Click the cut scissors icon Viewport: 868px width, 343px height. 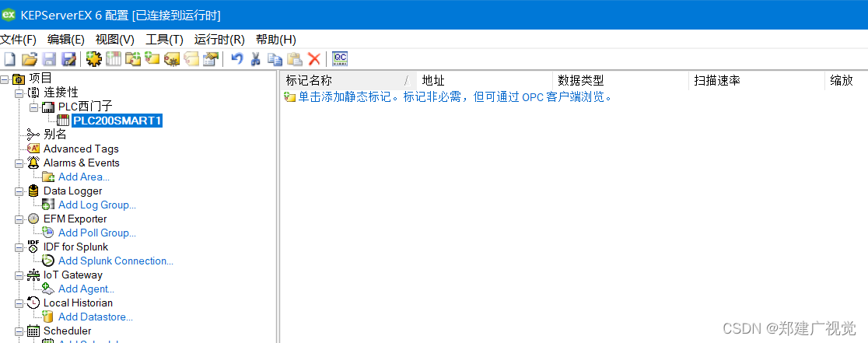click(x=256, y=59)
